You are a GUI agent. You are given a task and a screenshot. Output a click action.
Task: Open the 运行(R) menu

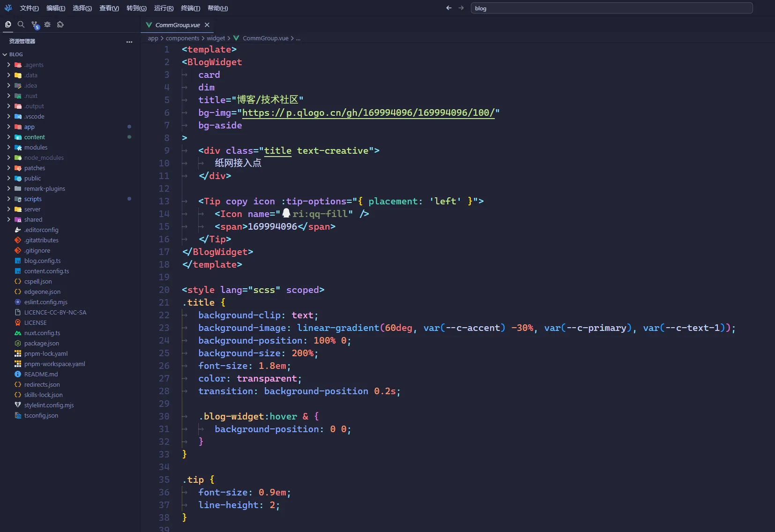pyautogui.click(x=164, y=8)
